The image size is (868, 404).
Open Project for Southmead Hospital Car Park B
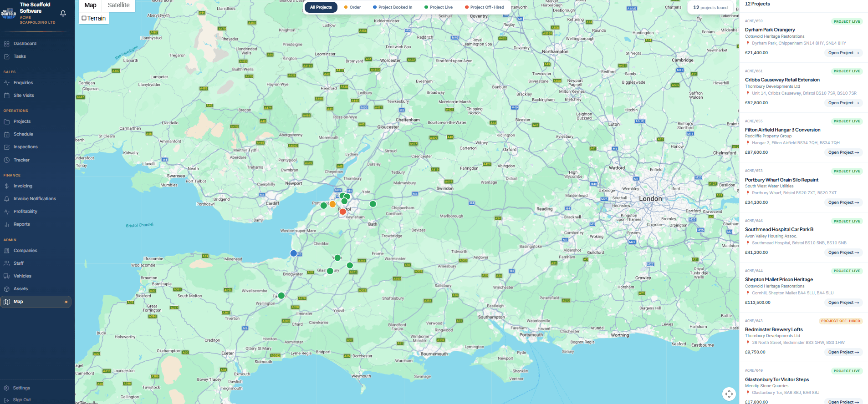pyautogui.click(x=843, y=252)
